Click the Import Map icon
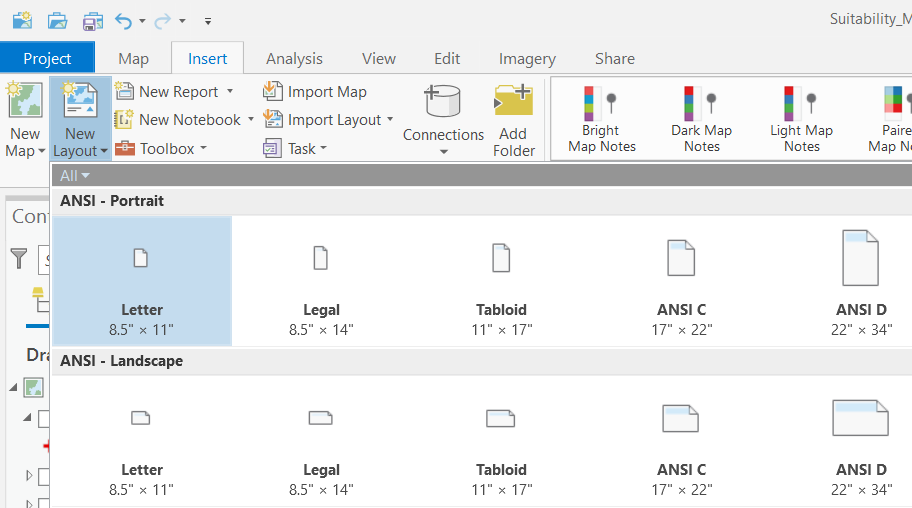Viewport: 912px width, 508px height. 273,92
